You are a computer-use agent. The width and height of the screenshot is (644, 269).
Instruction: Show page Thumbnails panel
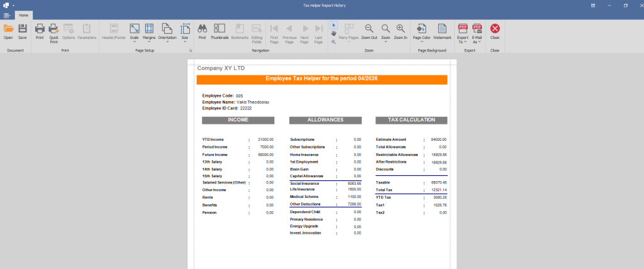point(219,29)
